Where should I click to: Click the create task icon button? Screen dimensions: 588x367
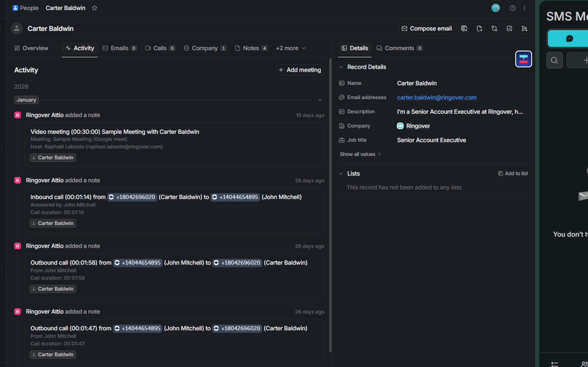pyautogui.click(x=509, y=29)
